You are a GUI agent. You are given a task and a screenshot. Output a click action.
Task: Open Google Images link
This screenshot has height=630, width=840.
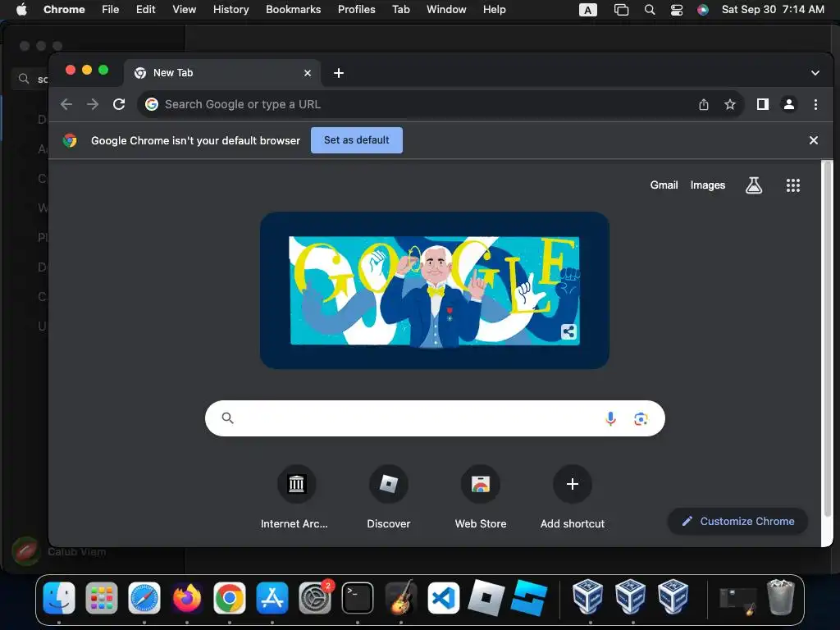708,185
